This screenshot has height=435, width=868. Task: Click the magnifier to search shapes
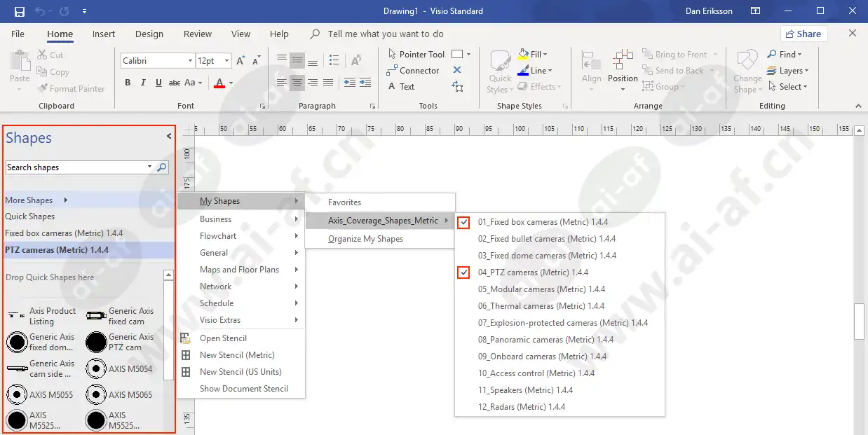(x=162, y=167)
